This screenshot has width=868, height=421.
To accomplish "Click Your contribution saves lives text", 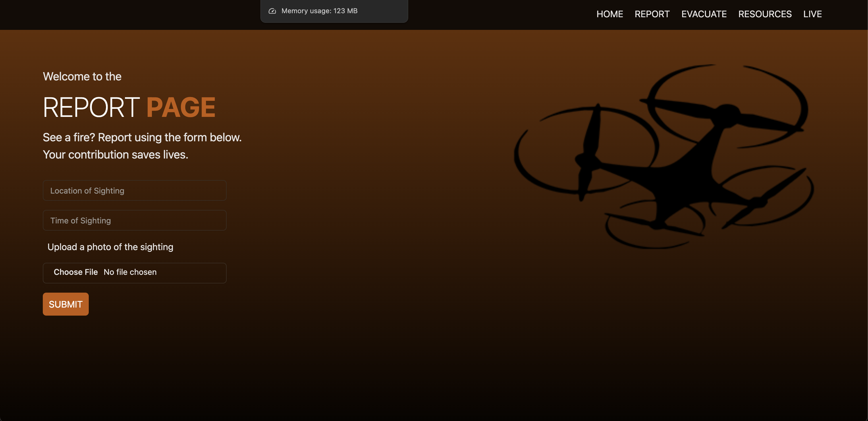I will [x=115, y=155].
